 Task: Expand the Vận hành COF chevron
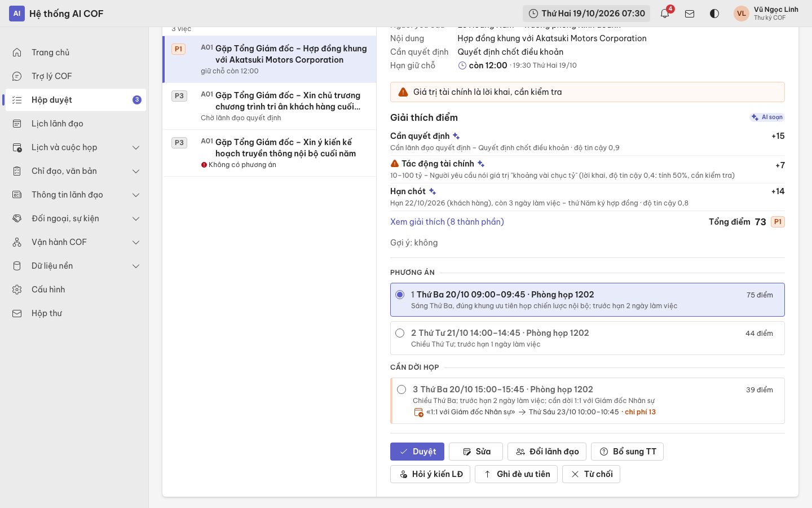(136, 242)
